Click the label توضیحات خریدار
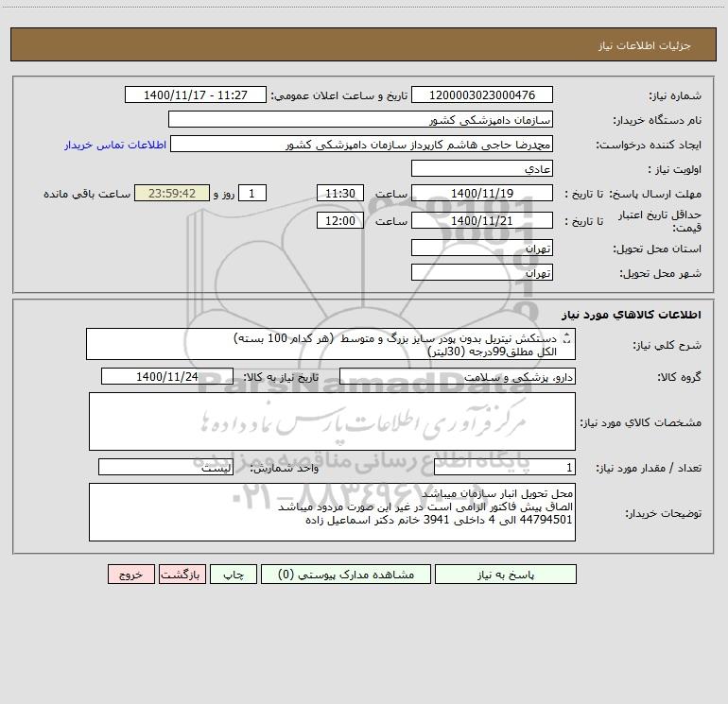Image resolution: width=728 pixels, height=704 pixels. coord(663,513)
